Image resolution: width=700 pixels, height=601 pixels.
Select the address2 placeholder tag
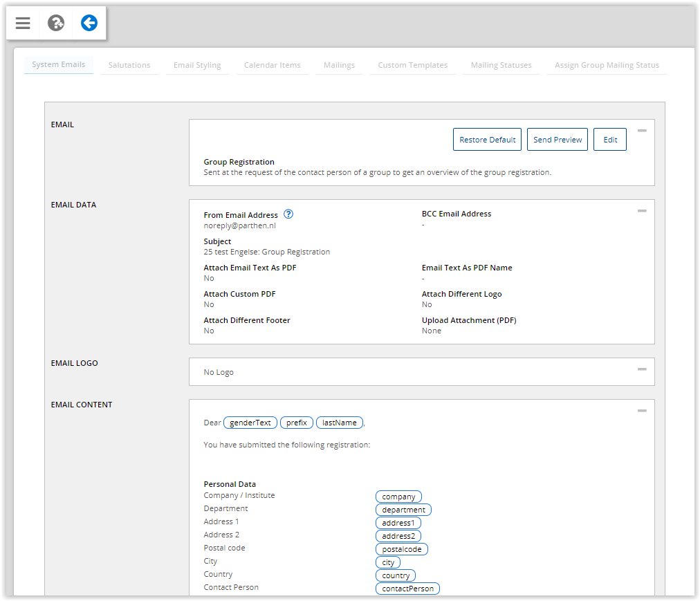tap(398, 536)
